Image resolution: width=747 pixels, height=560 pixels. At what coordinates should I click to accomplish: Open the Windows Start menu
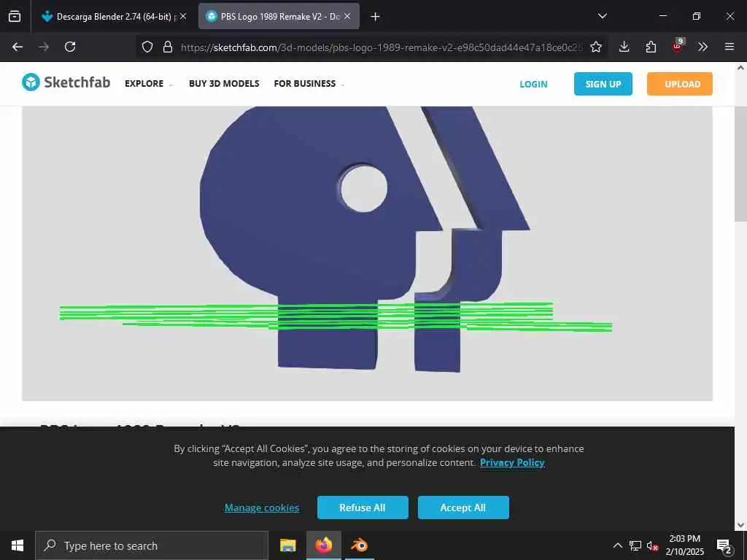(18, 545)
